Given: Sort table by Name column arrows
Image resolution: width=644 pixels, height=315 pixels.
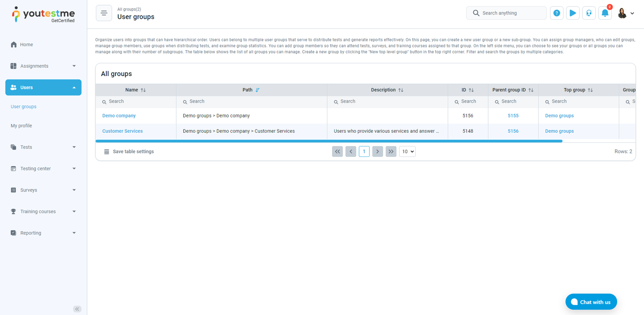Looking at the screenshot, I should point(143,90).
